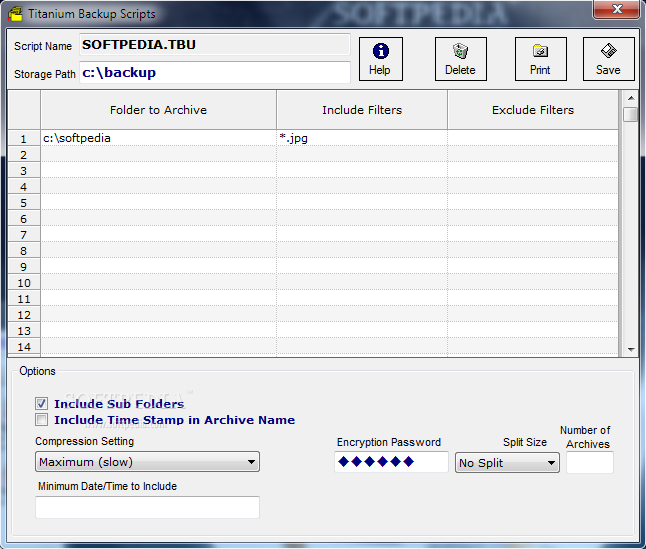Screen dimensions: 646x549
Task: Select row header 5
Action: tap(24, 203)
